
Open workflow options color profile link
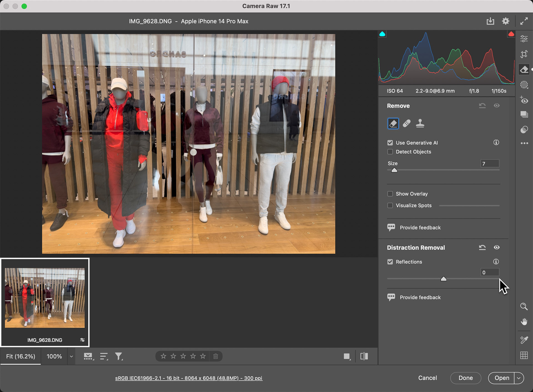[189, 378]
